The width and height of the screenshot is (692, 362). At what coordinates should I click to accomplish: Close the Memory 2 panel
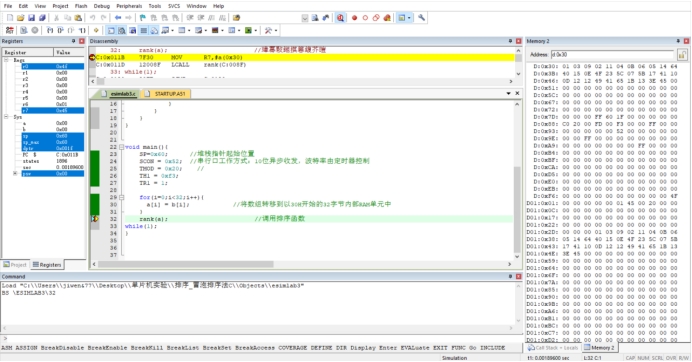(x=686, y=41)
